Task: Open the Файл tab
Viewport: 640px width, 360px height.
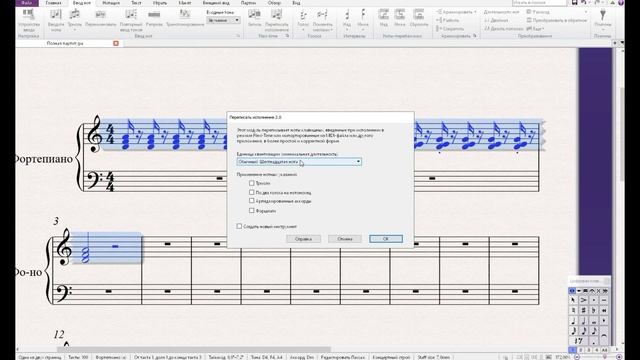Action: coord(27,3)
